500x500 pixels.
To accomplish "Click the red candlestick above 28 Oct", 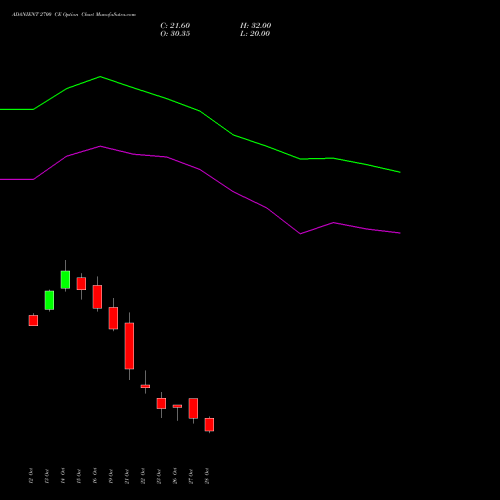I will pos(209,425).
